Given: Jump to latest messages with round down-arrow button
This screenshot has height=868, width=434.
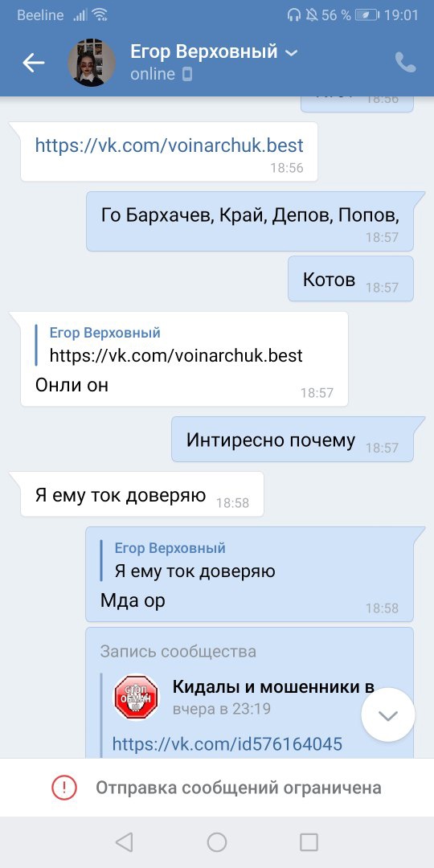Looking at the screenshot, I should click(x=387, y=715).
